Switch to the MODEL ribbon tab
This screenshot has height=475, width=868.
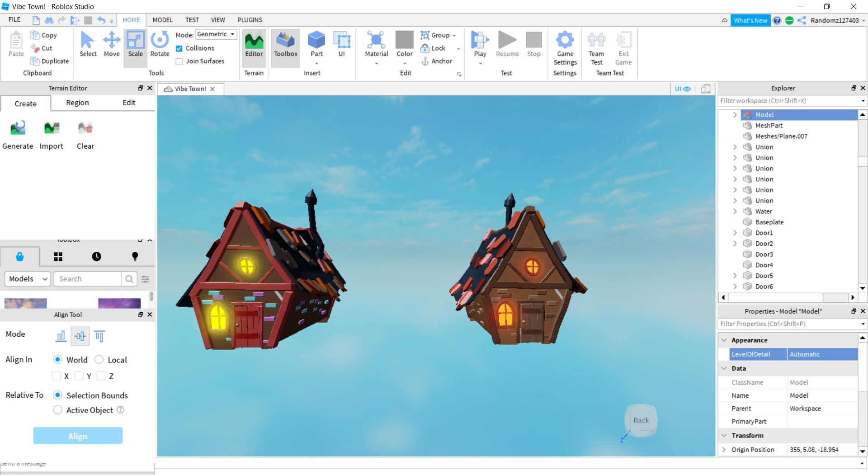coord(162,20)
